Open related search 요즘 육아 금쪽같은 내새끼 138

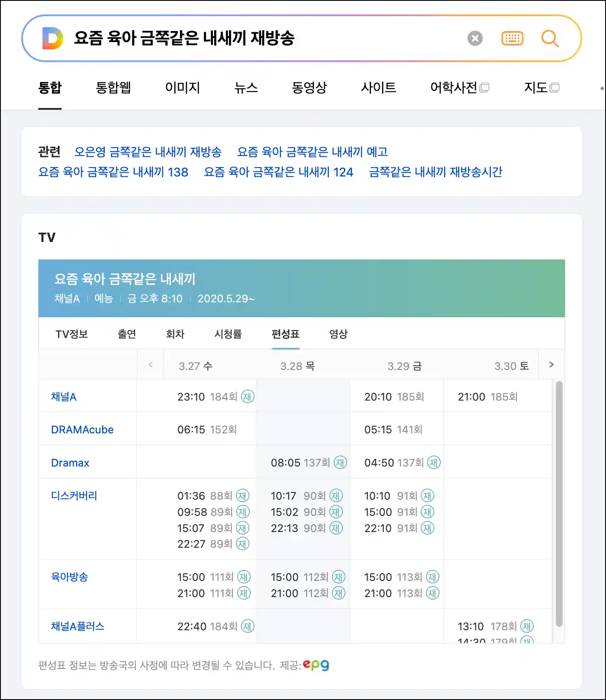click(113, 172)
